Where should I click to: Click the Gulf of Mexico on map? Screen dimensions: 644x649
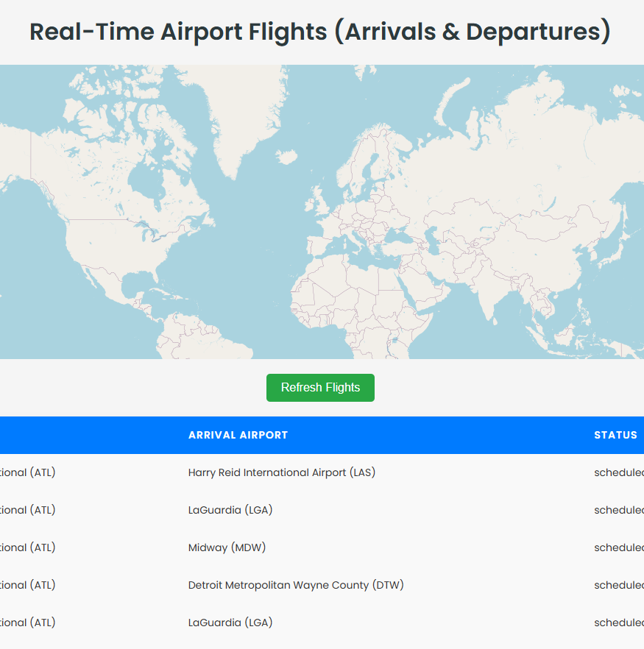tap(135, 285)
